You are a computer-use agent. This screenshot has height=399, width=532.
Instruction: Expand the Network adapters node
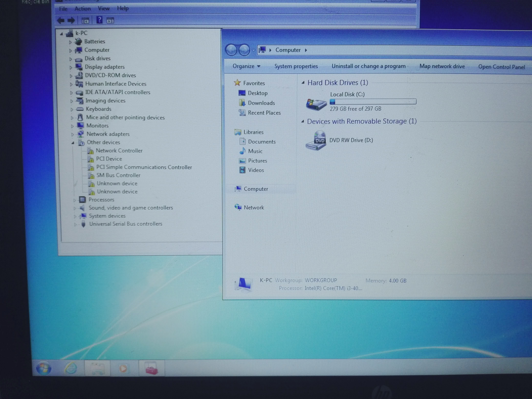click(73, 134)
